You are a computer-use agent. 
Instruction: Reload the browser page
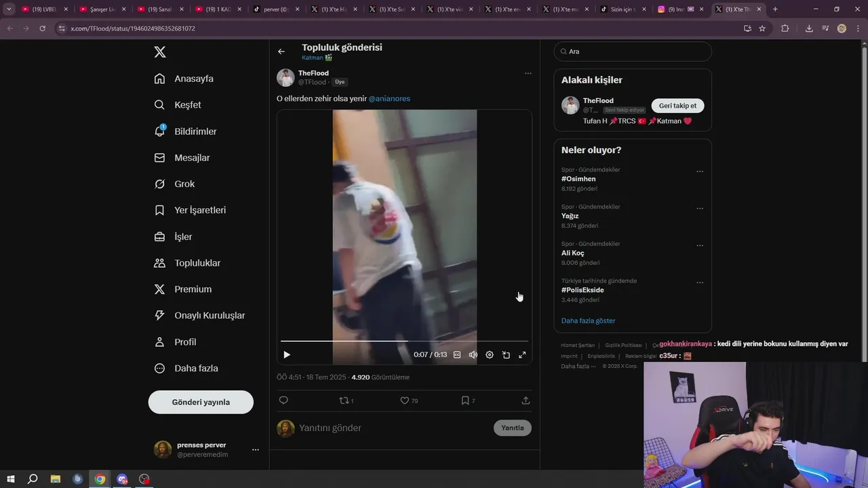[42, 28]
